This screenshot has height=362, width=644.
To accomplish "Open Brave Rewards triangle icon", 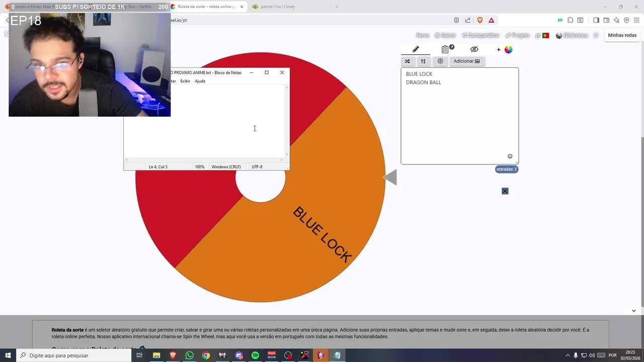I will tap(491, 20).
